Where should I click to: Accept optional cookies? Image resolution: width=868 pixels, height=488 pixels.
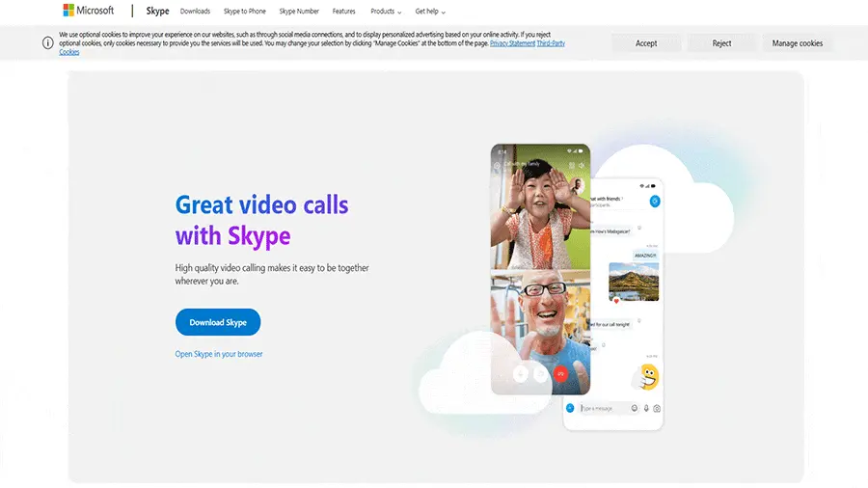(x=646, y=43)
